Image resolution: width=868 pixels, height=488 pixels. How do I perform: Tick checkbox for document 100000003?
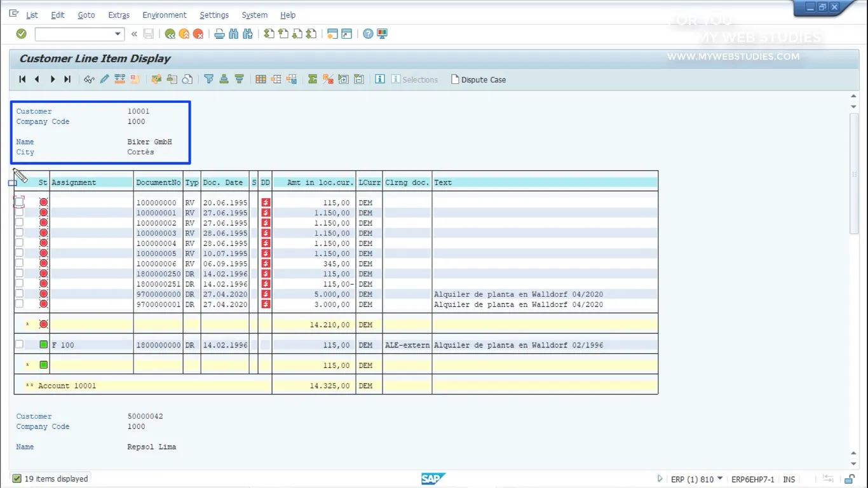tap(19, 233)
